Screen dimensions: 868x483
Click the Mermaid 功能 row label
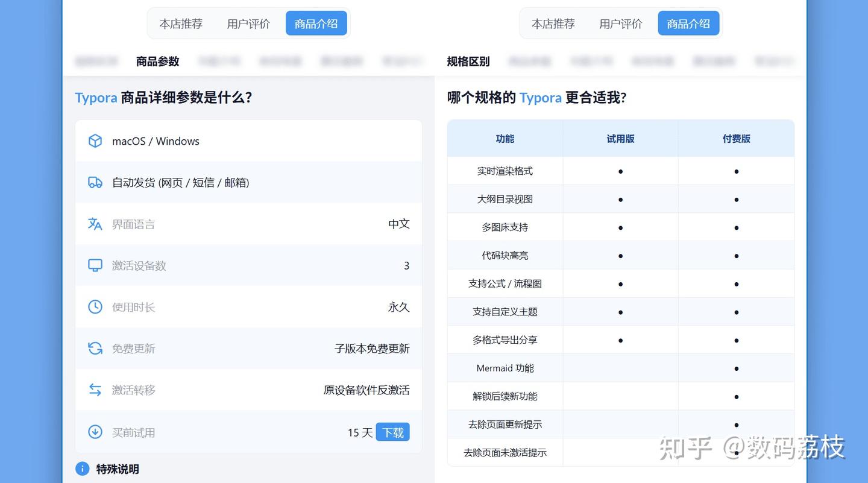[505, 368]
